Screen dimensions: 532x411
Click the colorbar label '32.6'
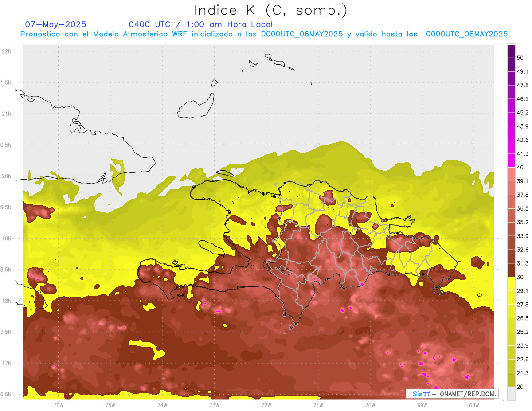pyautogui.click(x=522, y=250)
